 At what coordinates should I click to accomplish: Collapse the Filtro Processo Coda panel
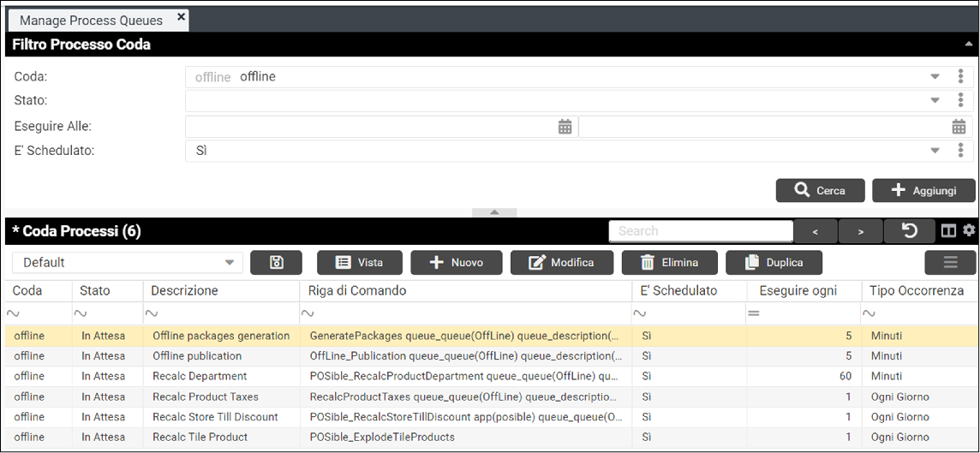point(968,45)
